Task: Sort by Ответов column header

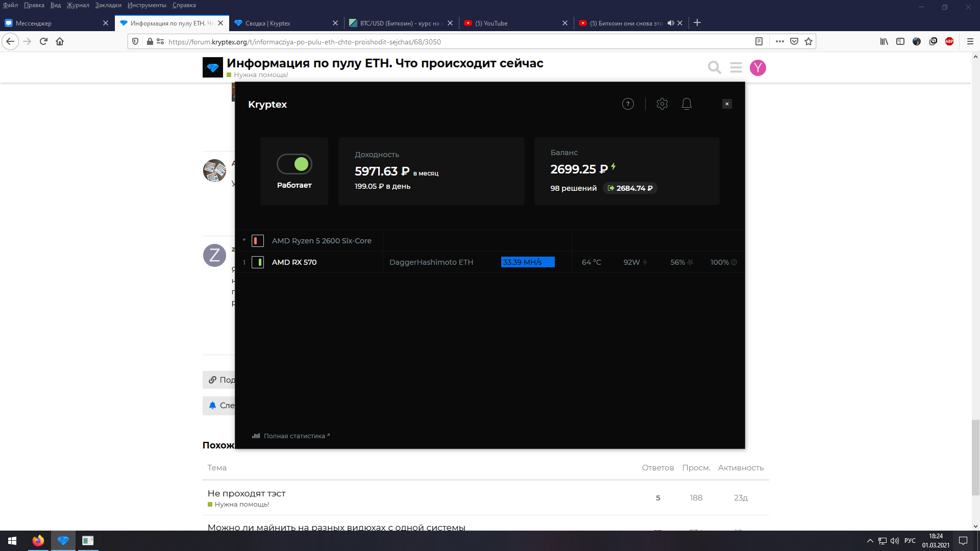Action: click(658, 468)
